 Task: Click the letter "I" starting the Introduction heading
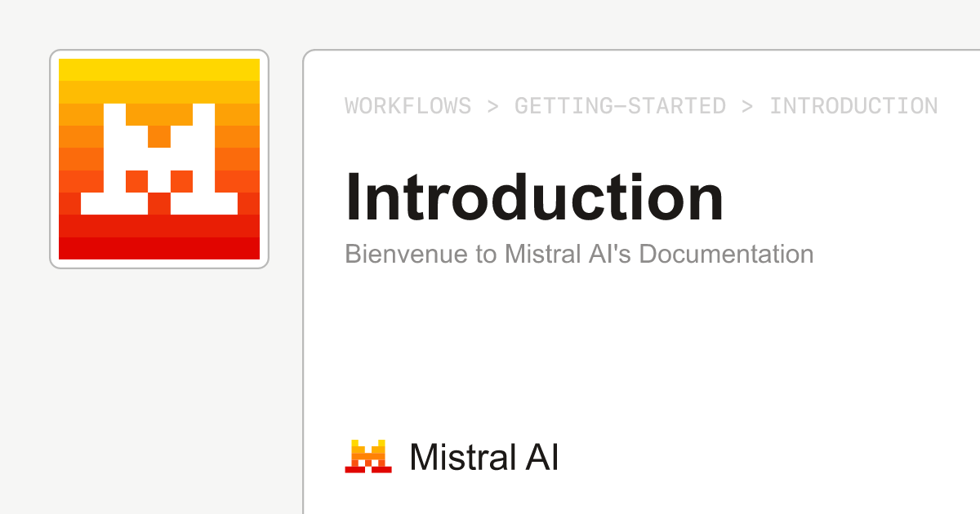click(354, 197)
